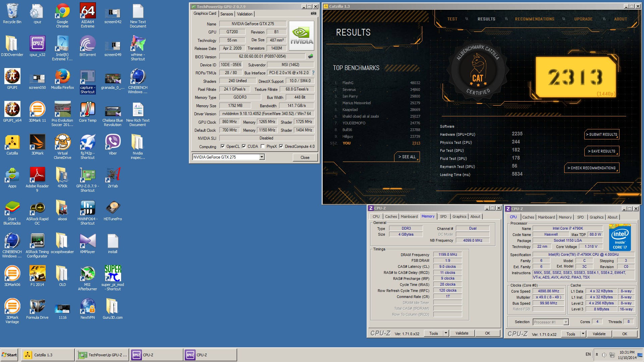Click the NVIDIA logo in GPU-Z
The image size is (644, 362).
point(302,36)
